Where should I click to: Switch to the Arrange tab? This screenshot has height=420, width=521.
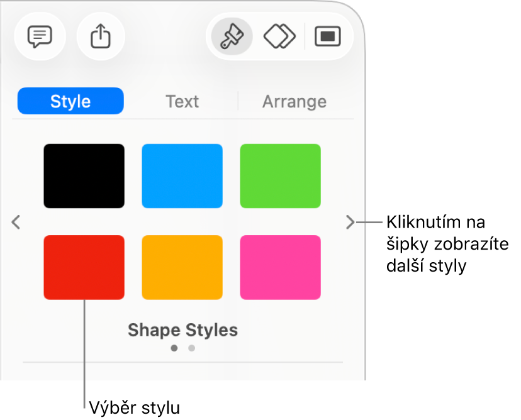pos(294,101)
